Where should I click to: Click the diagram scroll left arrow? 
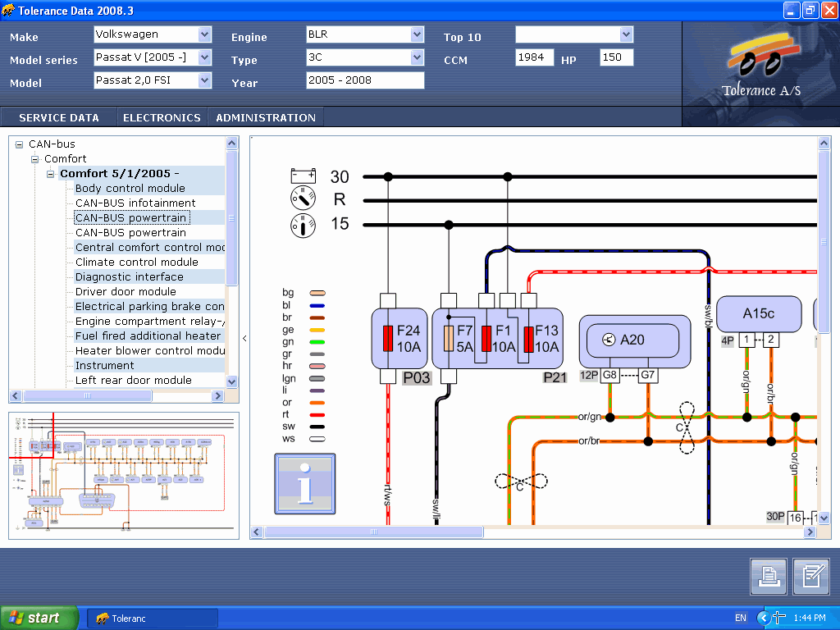point(257,532)
